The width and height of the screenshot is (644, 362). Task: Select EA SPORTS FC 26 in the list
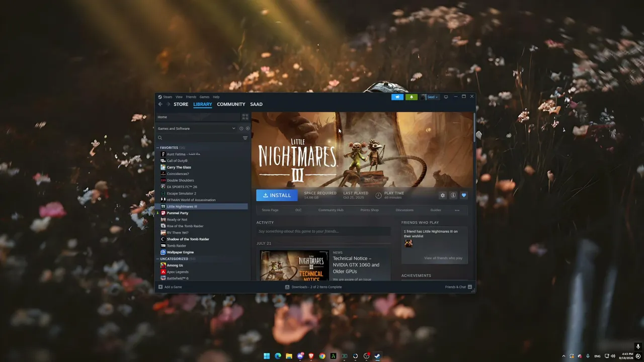tap(202, 187)
